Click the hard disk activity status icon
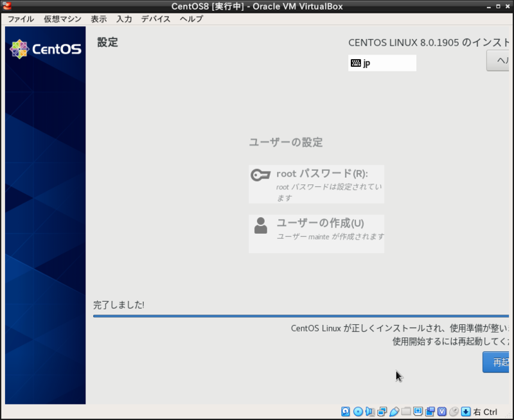The width and height of the screenshot is (514, 420). coord(346,412)
